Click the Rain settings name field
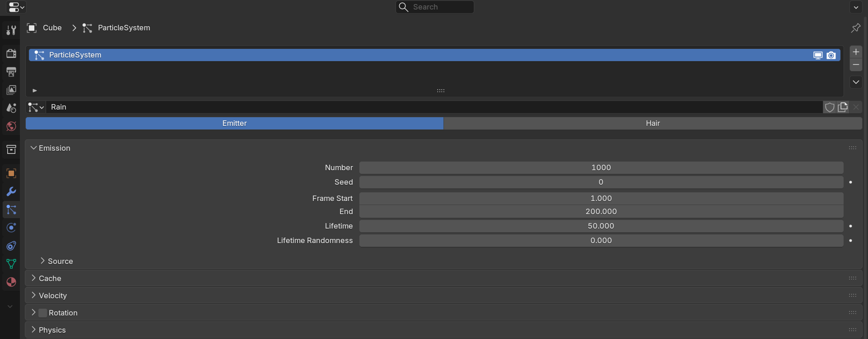This screenshot has width=868, height=339. 434,107
